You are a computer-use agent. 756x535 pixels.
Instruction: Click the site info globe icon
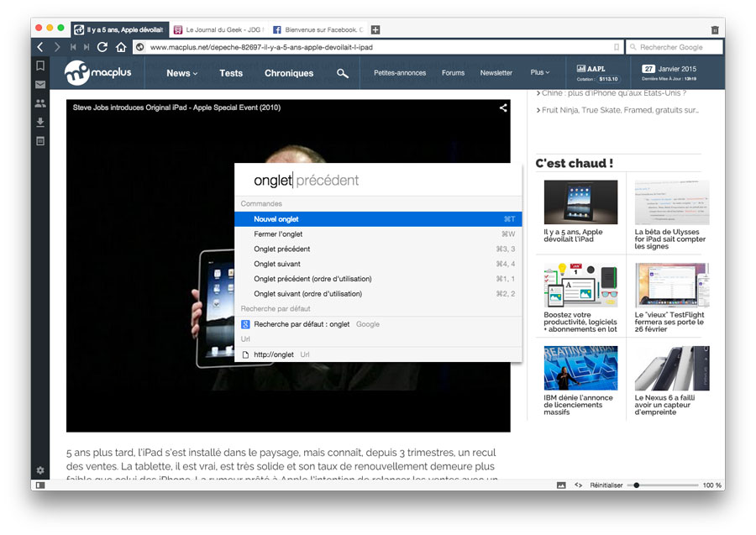139,47
